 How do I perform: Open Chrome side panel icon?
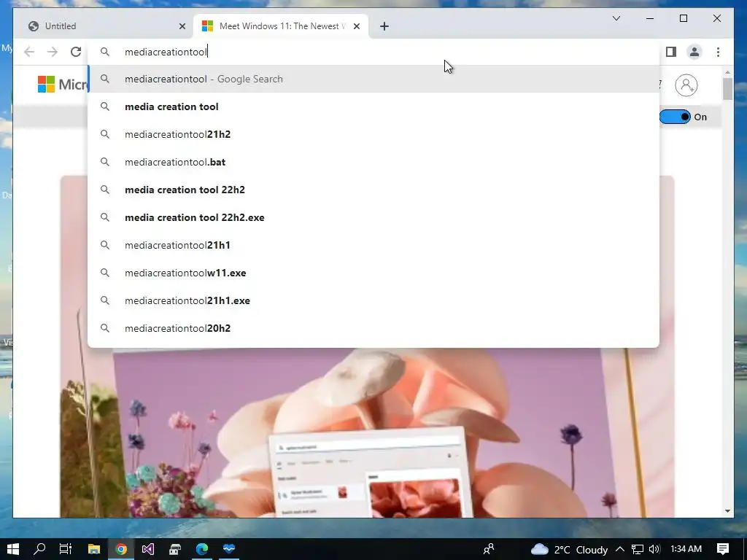tap(671, 52)
